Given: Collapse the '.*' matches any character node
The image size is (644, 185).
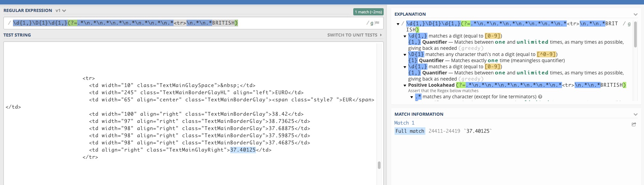Looking at the screenshot, I should tap(412, 97).
